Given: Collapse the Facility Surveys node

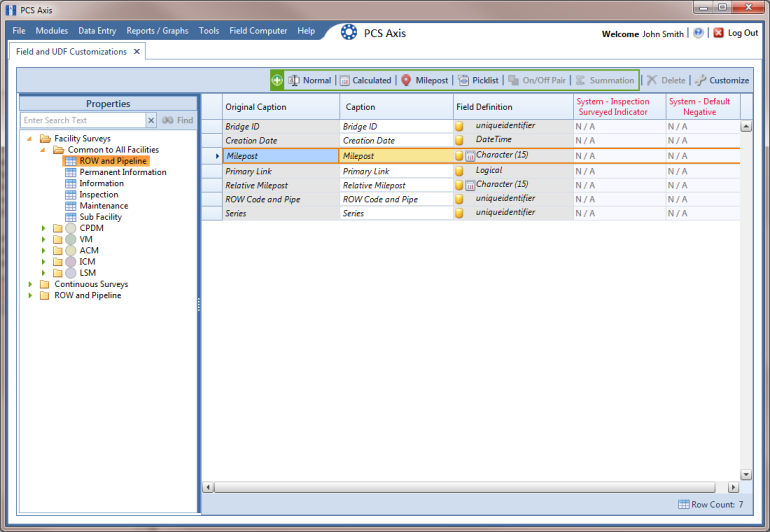Looking at the screenshot, I should coord(29,139).
